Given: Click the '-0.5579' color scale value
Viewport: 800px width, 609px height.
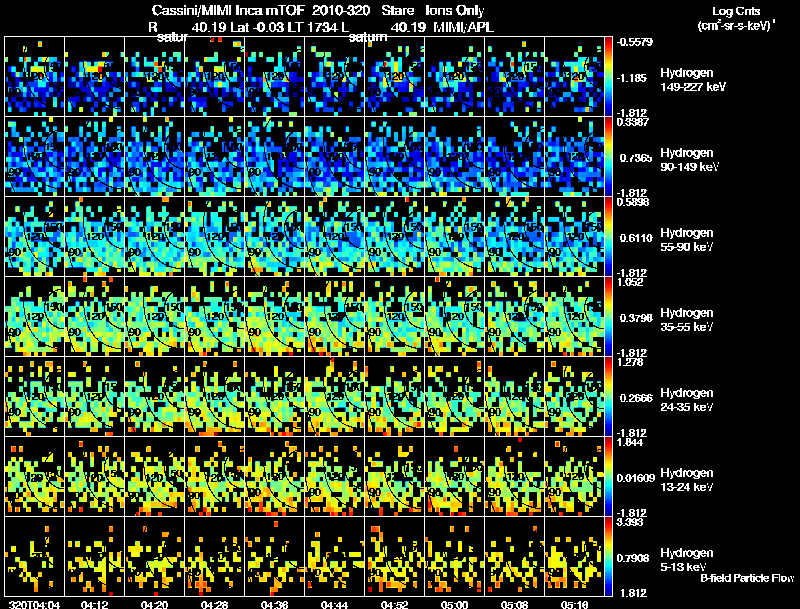Looking at the screenshot, I should click(635, 42).
